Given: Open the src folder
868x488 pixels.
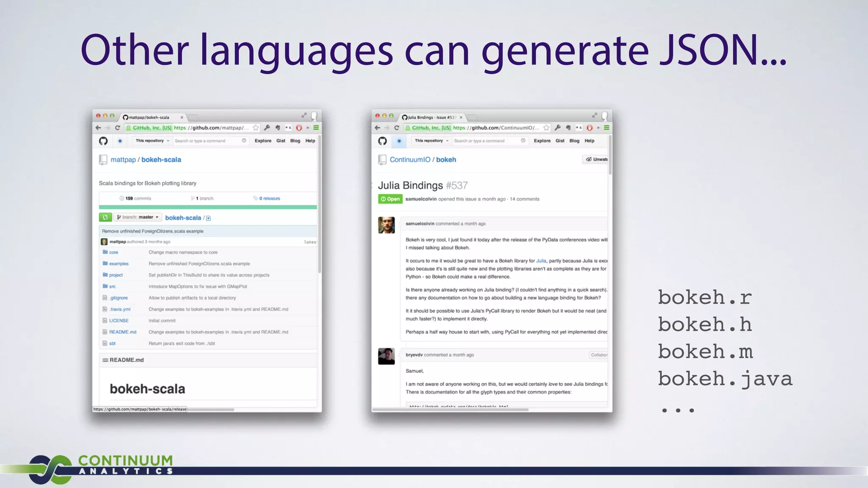Looking at the screenshot, I should pos(112,287).
